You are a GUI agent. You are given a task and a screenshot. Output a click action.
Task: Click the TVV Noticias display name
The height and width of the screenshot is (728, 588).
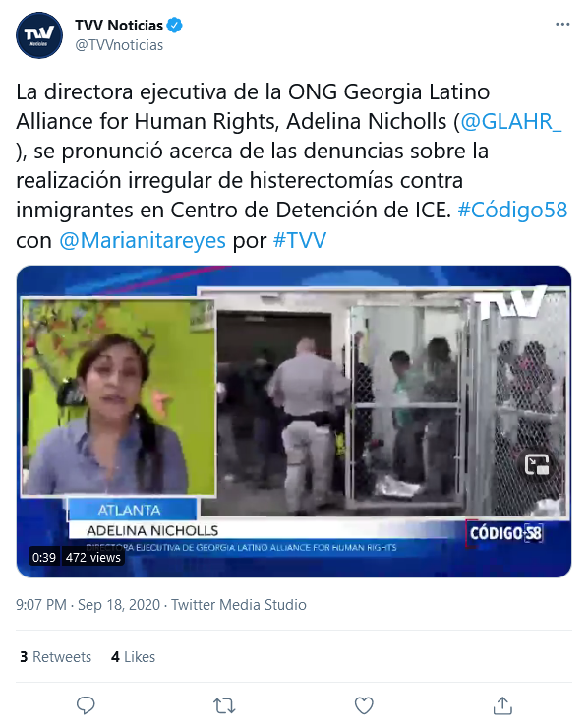coord(119,25)
